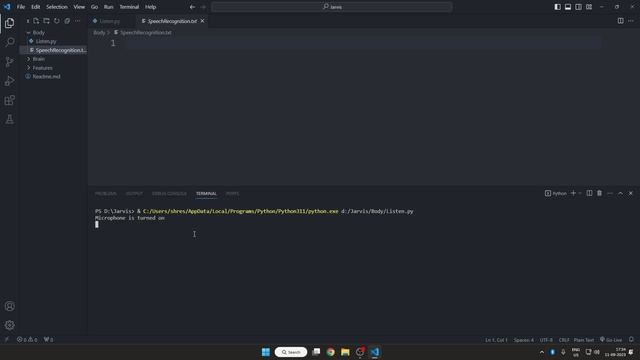Open the Edit menu
Screen dimensions: 640x360
tap(36, 7)
